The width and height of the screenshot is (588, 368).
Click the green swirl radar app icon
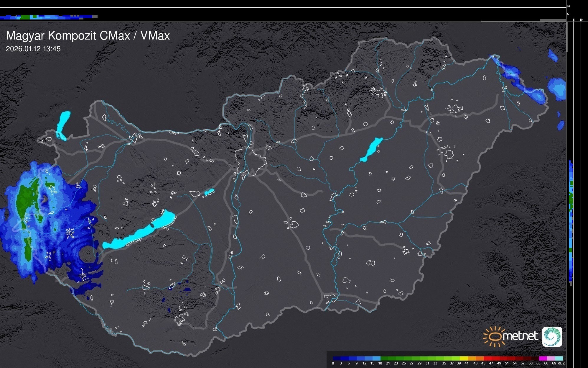552,336
